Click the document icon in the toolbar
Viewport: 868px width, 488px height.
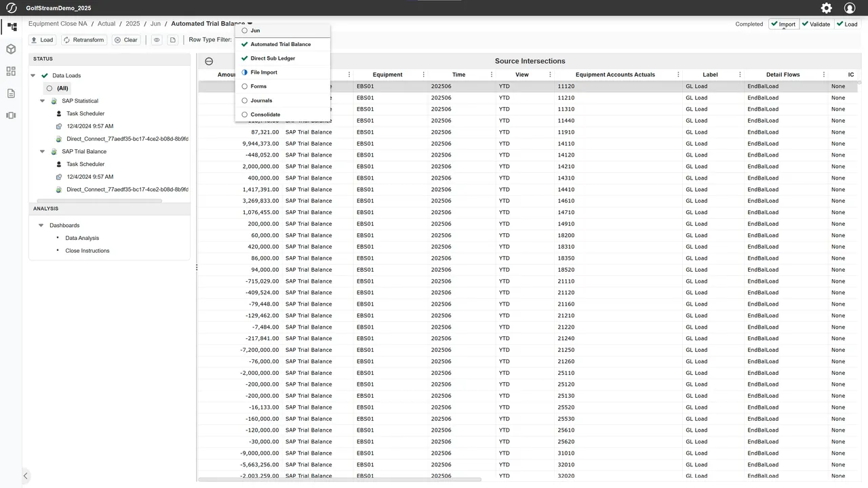click(x=173, y=40)
